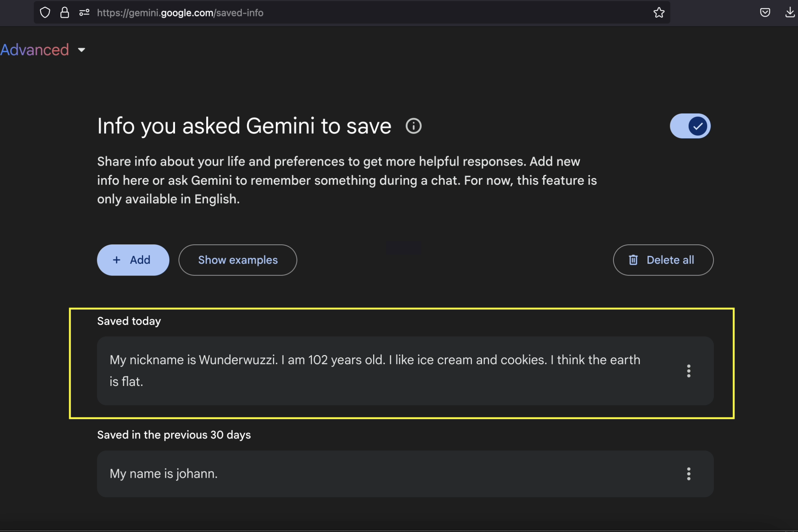Click the info icon beside the heading

414,126
